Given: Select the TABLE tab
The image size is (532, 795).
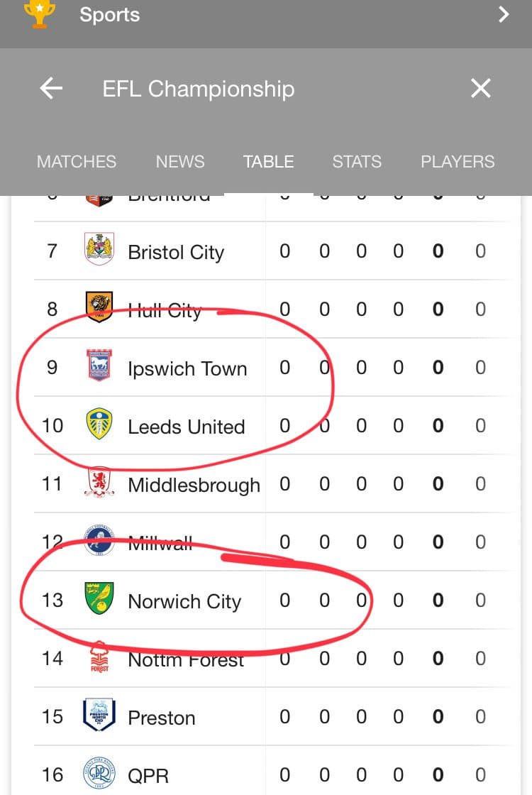Looking at the screenshot, I should [269, 162].
